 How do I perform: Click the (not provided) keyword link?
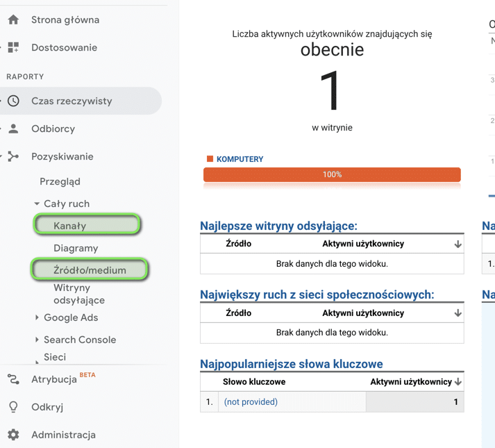(x=251, y=402)
